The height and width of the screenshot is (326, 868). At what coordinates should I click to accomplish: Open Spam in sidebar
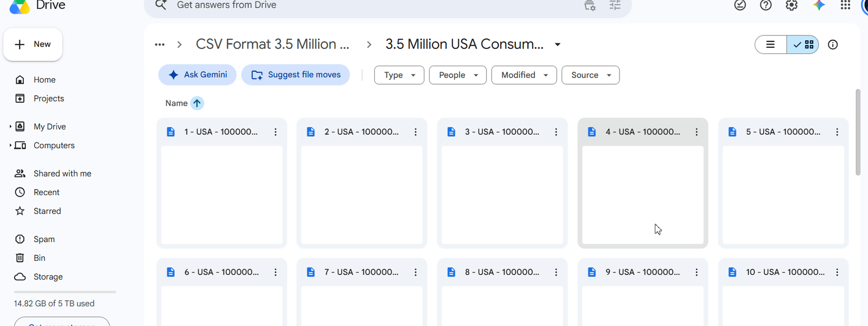44,239
